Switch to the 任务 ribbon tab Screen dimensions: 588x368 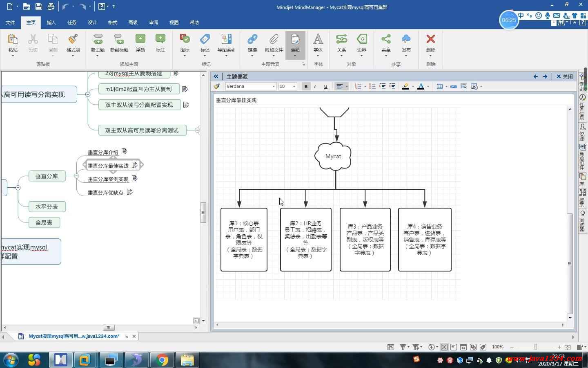[x=72, y=22]
